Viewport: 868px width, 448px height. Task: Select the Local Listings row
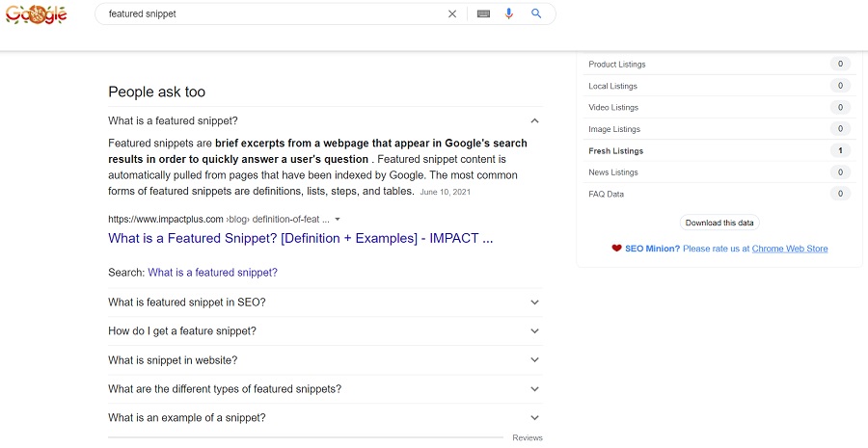[719, 86]
